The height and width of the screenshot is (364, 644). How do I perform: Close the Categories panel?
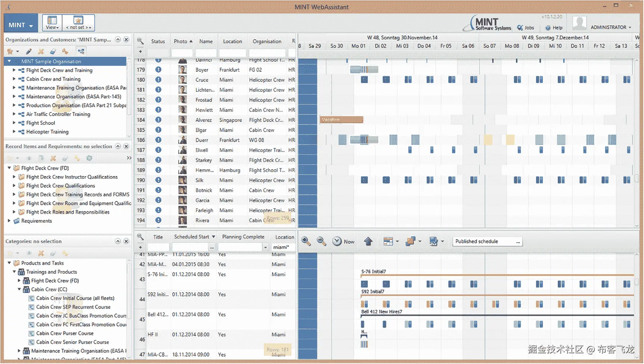coord(127,241)
